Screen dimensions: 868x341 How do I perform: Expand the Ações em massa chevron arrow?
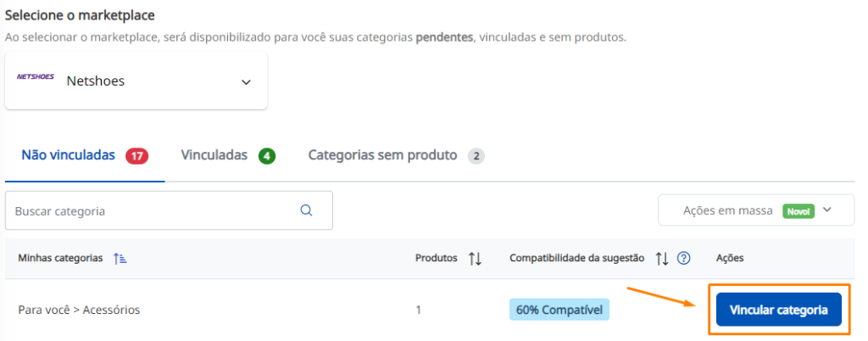pos(827,210)
